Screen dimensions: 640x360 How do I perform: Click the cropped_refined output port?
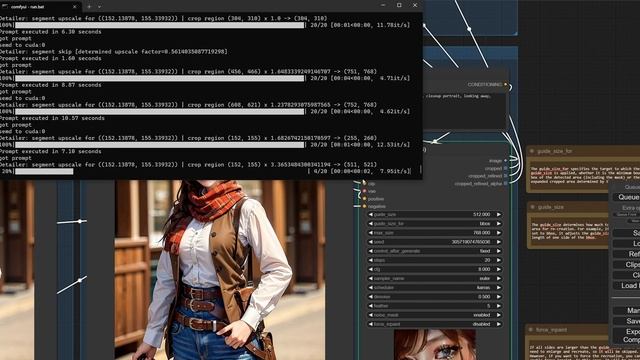click(x=506, y=176)
